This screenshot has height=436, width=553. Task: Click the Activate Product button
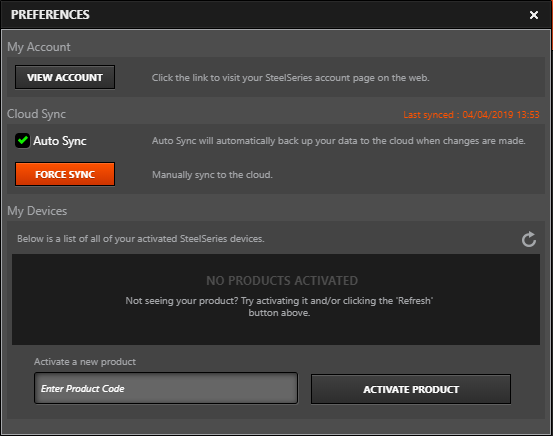[411, 389]
